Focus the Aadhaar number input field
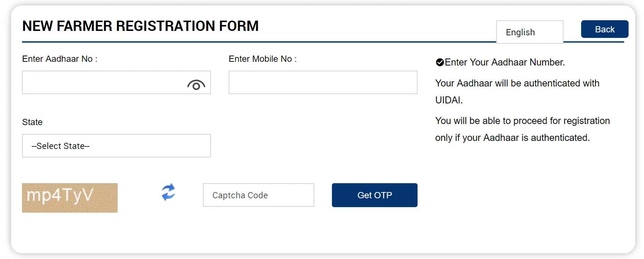This screenshot has width=644, height=259. 103,82
